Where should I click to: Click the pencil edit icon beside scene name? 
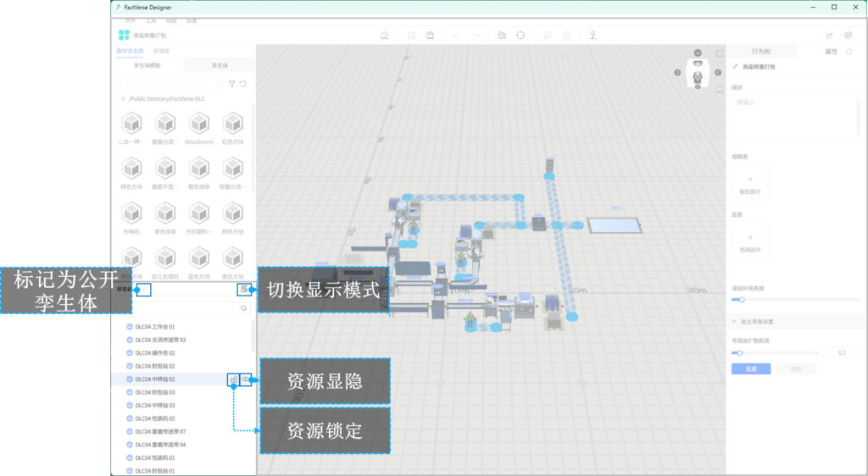736,66
